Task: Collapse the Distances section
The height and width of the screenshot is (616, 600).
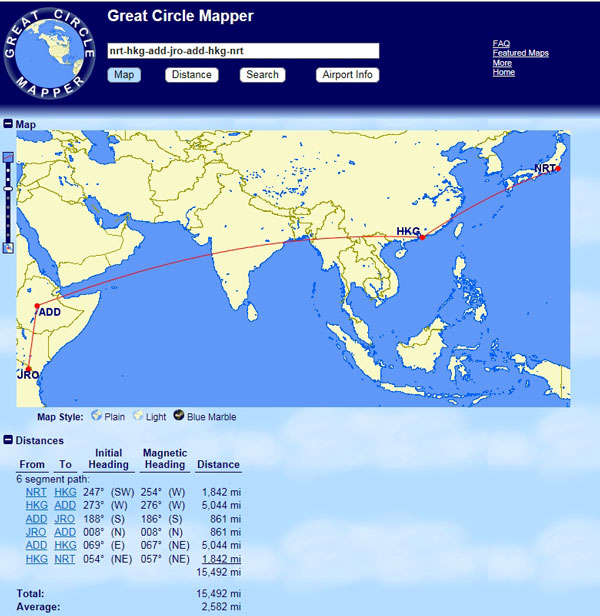Action: point(8,440)
